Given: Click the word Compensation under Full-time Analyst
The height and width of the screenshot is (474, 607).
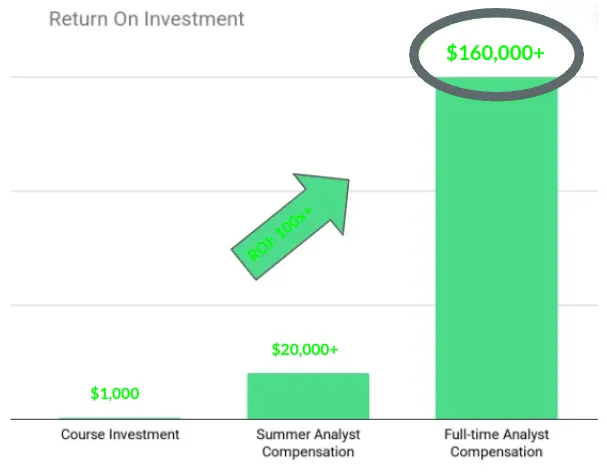Looking at the screenshot, I should pyautogui.click(x=496, y=452).
